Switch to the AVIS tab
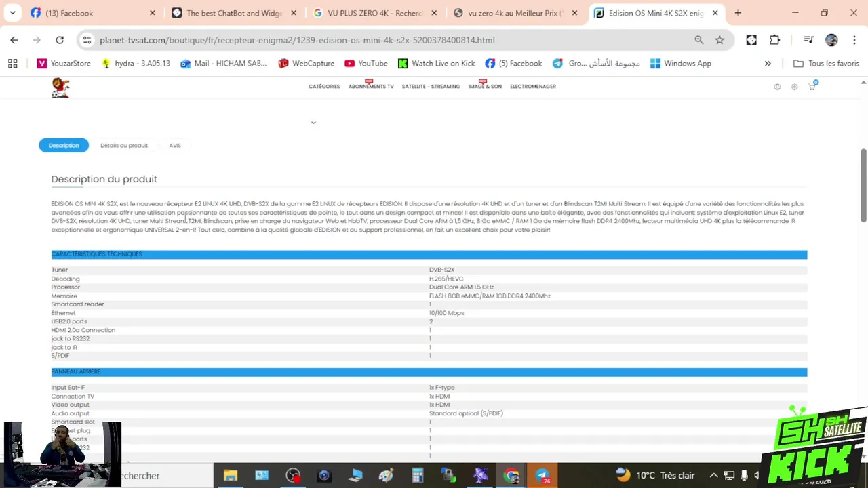This screenshot has height=488, width=868. (x=175, y=145)
